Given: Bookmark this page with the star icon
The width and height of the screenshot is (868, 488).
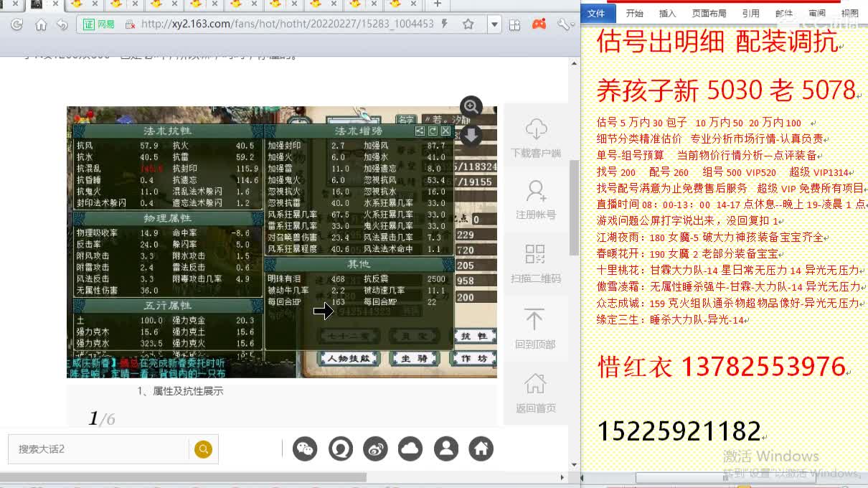Looking at the screenshot, I should tap(468, 24).
